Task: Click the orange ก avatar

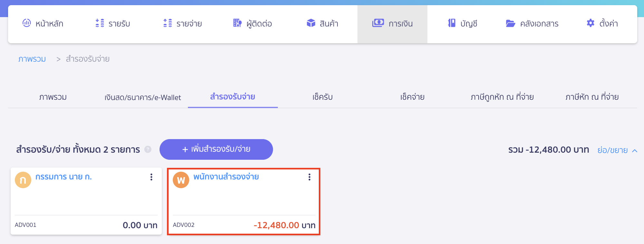Action: click(23, 180)
